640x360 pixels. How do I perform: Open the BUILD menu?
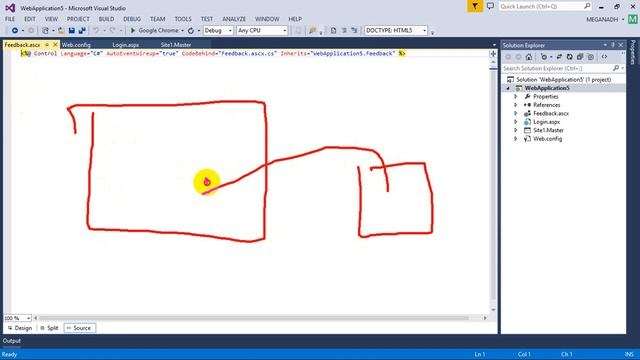(106, 19)
